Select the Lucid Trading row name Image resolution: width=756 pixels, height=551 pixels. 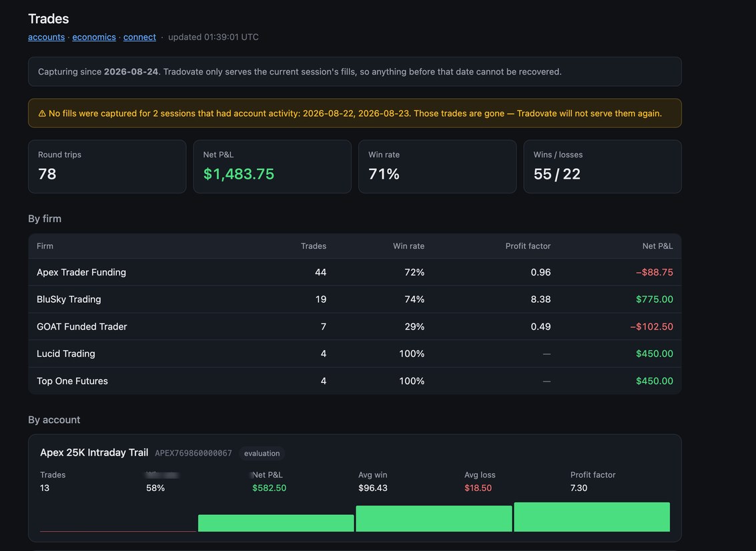click(x=66, y=354)
